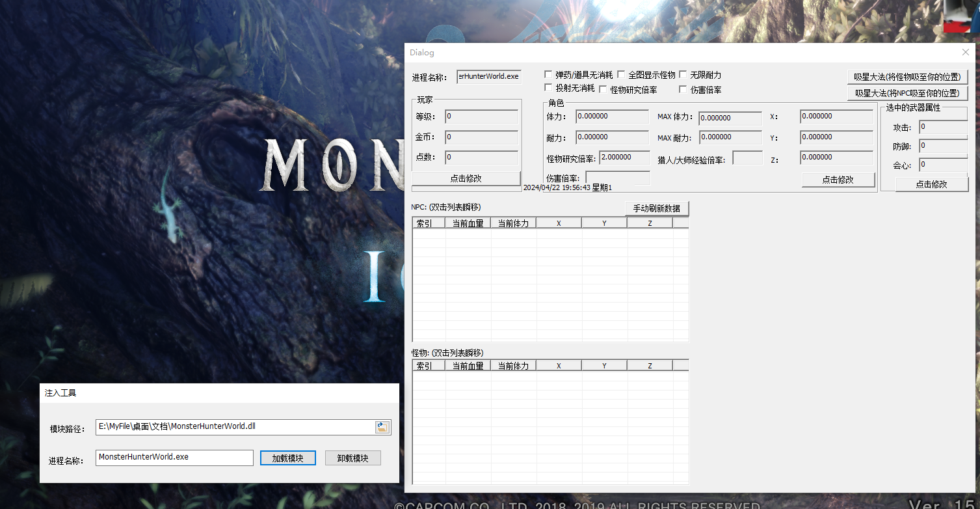The image size is (980, 509).
Task: Click 当前体力 column header in 怪物 list
Action: 514,365
